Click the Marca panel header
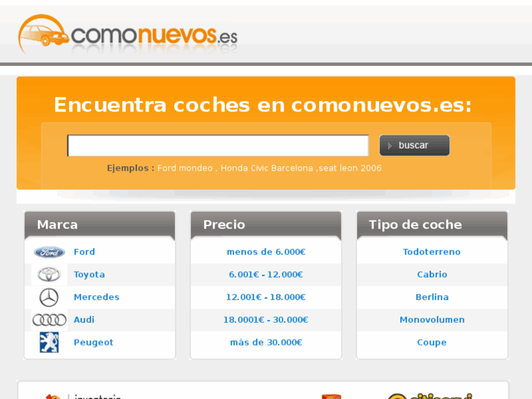This screenshot has width=532, height=399. tap(100, 225)
